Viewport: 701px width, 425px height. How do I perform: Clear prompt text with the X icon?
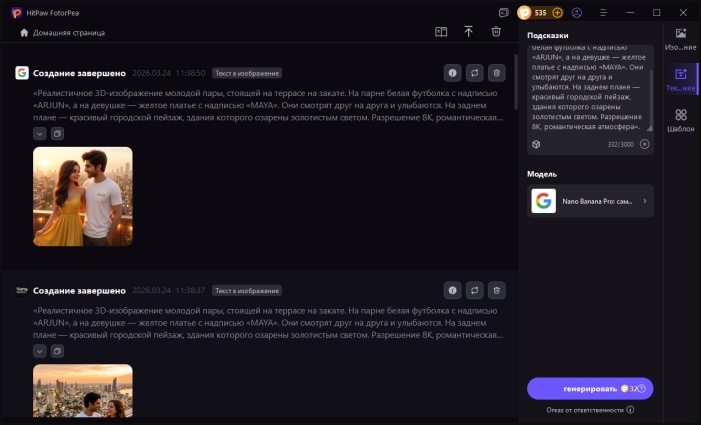pyautogui.click(x=644, y=144)
